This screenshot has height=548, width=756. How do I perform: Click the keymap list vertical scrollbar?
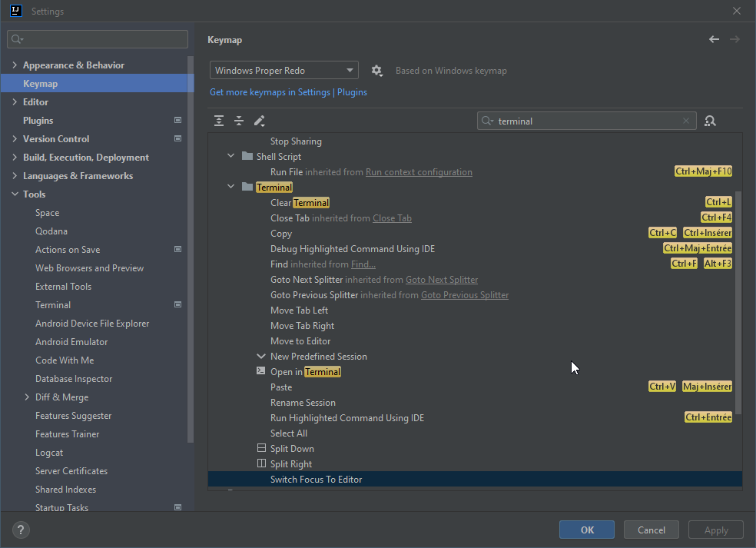point(739,300)
